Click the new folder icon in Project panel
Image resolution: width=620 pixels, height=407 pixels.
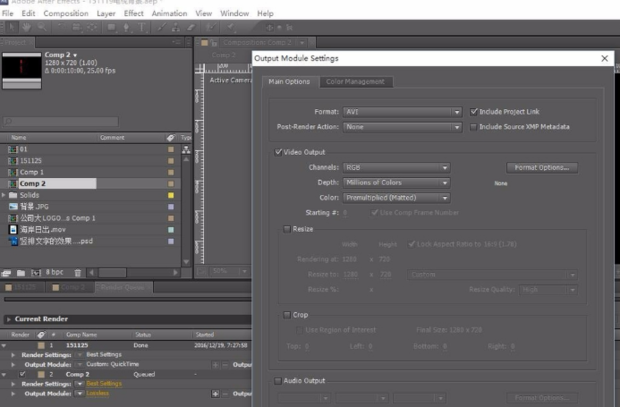pyautogui.click(x=23, y=272)
